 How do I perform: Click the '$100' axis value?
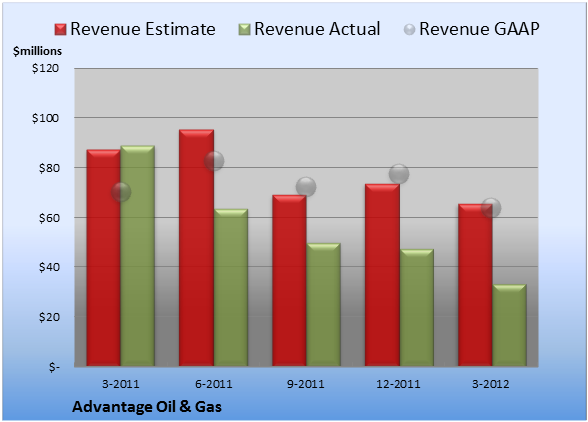click(x=45, y=118)
